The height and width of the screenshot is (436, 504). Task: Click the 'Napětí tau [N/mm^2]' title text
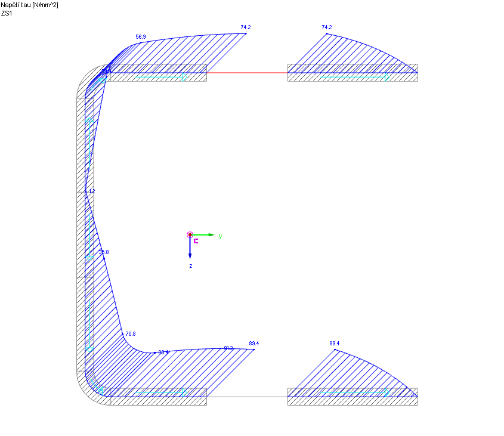click(x=29, y=5)
